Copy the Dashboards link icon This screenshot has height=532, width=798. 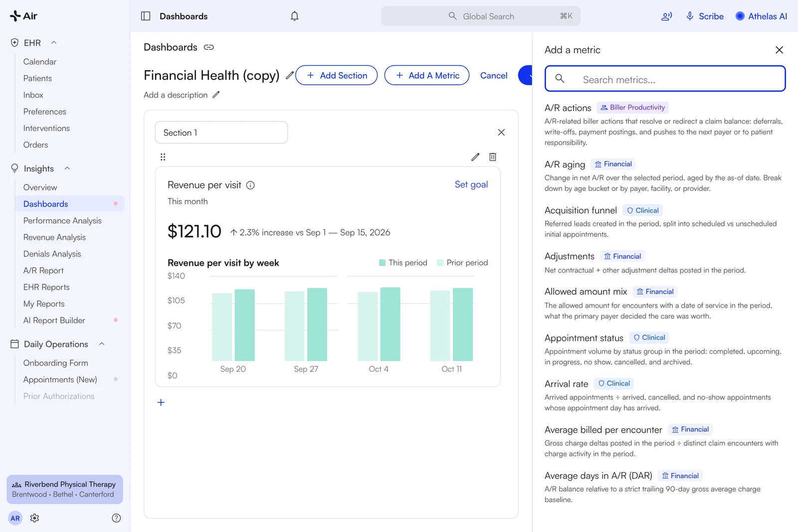point(209,47)
